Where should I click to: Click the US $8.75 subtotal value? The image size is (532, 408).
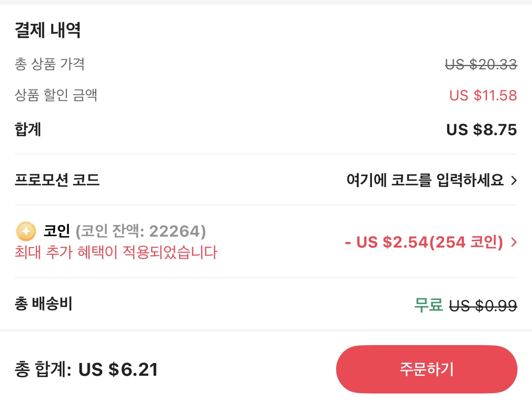pyautogui.click(x=482, y=130)
